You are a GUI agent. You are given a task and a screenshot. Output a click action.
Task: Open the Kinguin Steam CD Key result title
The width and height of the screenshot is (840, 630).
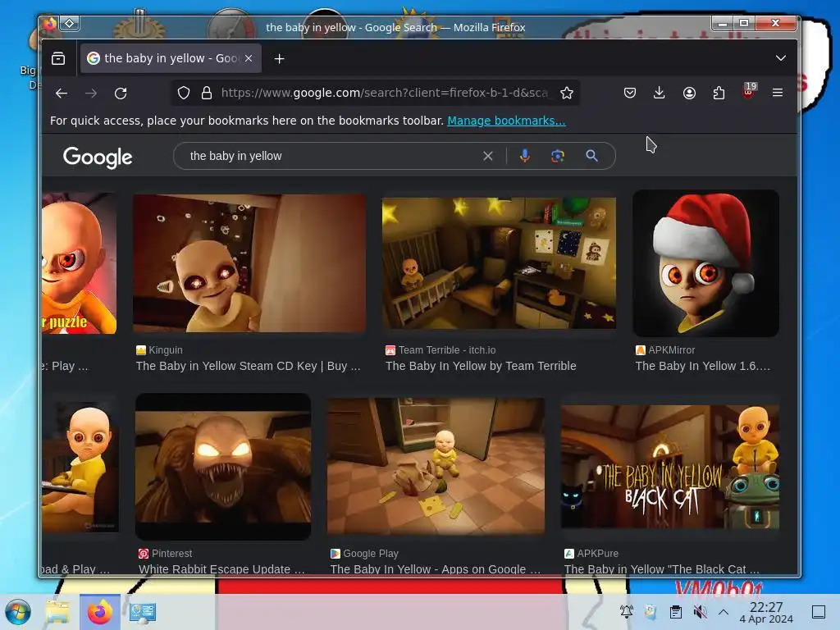[x=248, y=366]
